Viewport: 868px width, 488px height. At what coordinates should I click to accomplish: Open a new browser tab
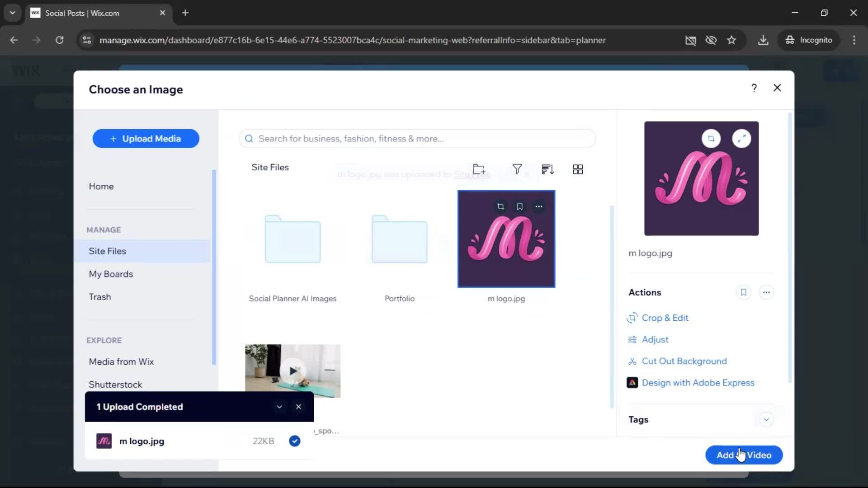185,13
